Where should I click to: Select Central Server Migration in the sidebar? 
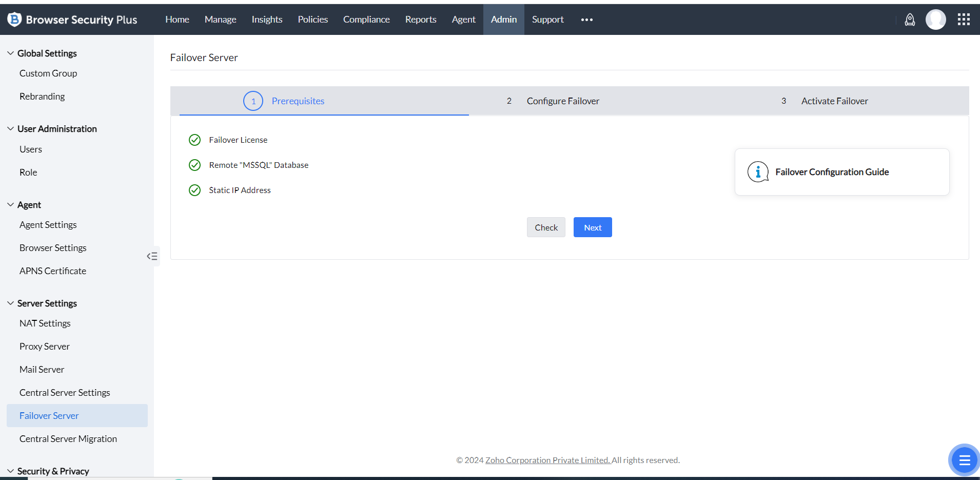pyautogui.click(x=68, y=438)
